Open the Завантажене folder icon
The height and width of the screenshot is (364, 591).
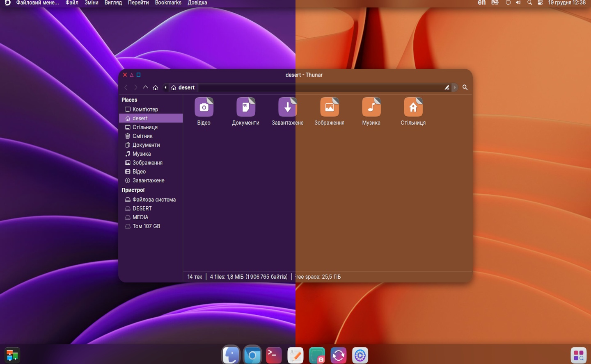(287, 107)
